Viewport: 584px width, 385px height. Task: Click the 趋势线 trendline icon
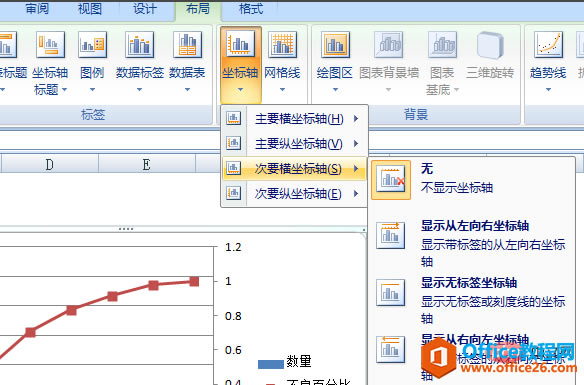point(548,44)
